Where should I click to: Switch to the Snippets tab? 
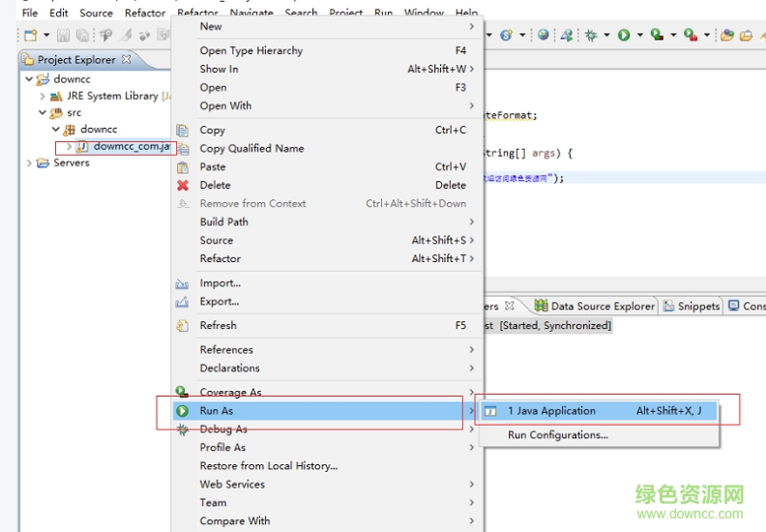click(692, 307)
